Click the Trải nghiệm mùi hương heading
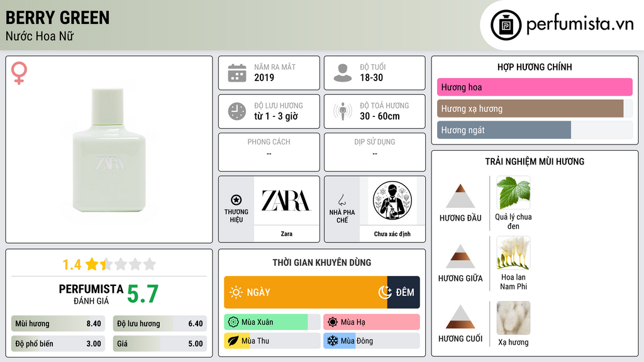 click(535, 162)
